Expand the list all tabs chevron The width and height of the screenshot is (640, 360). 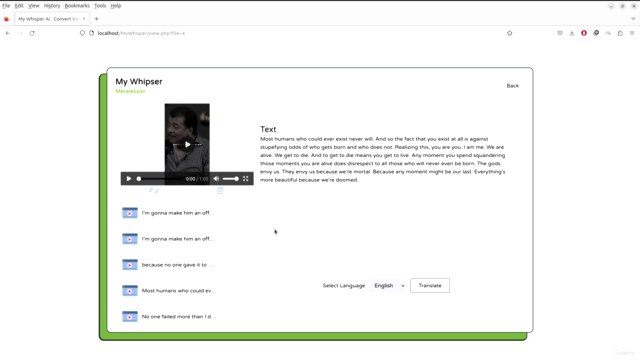click(633, 19)
